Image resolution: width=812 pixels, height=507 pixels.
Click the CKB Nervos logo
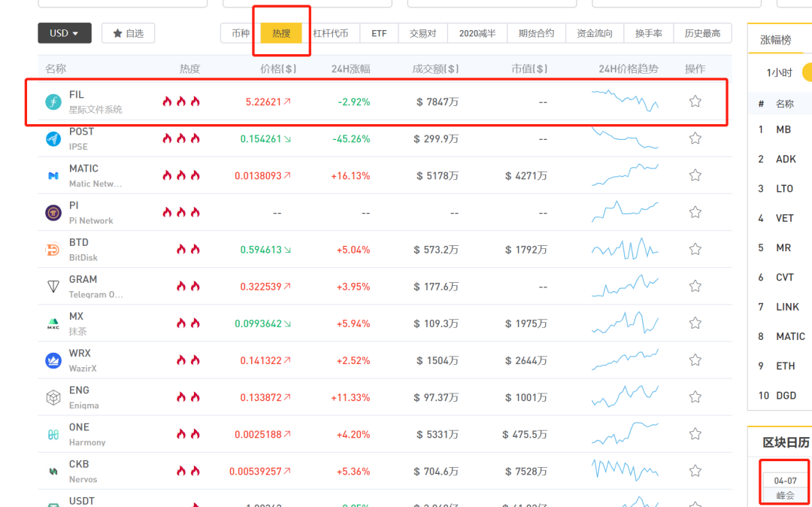click(53, 472)
